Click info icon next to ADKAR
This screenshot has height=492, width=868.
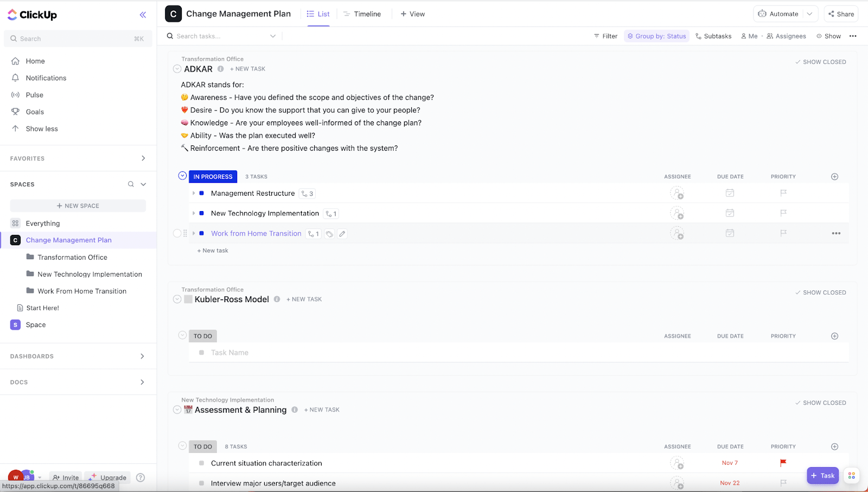[x=221, y=69]
